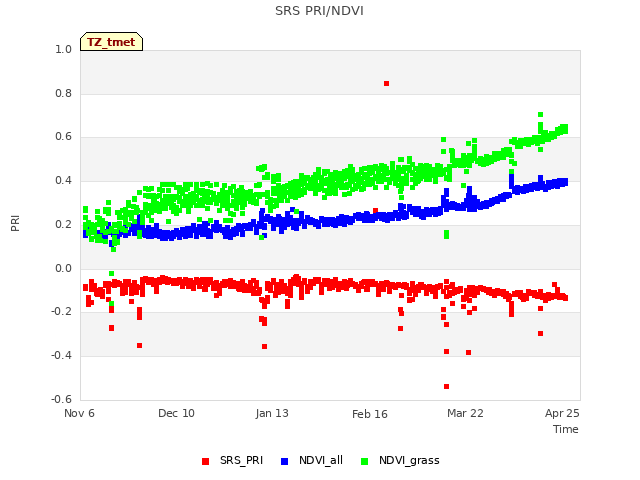Click the Time x-axis label
This screenshot has height=480, width=640.
click(566, 429)
